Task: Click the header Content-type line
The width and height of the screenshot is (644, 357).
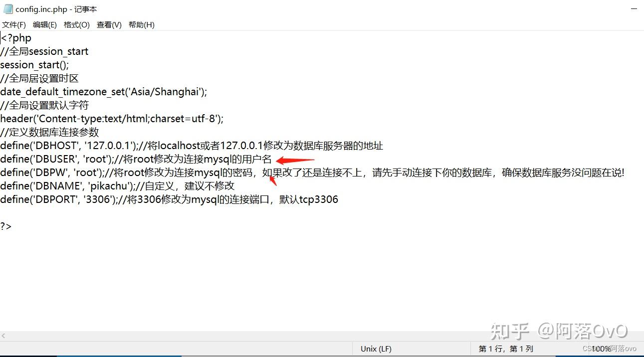Action: click(112, 119)
